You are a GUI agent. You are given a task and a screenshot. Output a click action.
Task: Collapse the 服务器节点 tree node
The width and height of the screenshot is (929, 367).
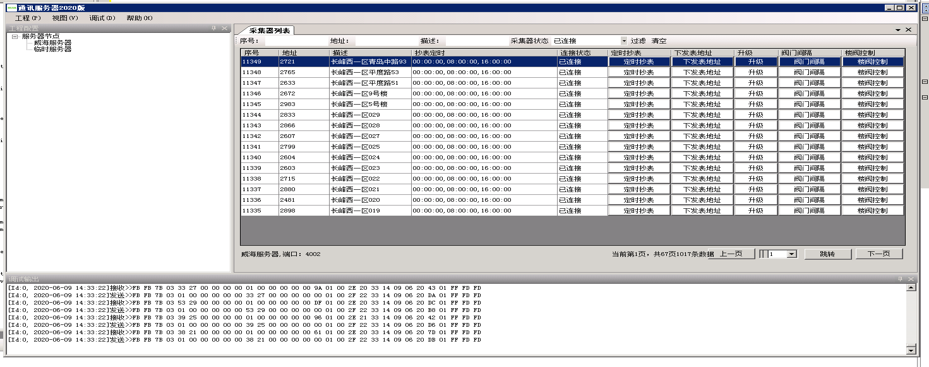click(15, 36)
